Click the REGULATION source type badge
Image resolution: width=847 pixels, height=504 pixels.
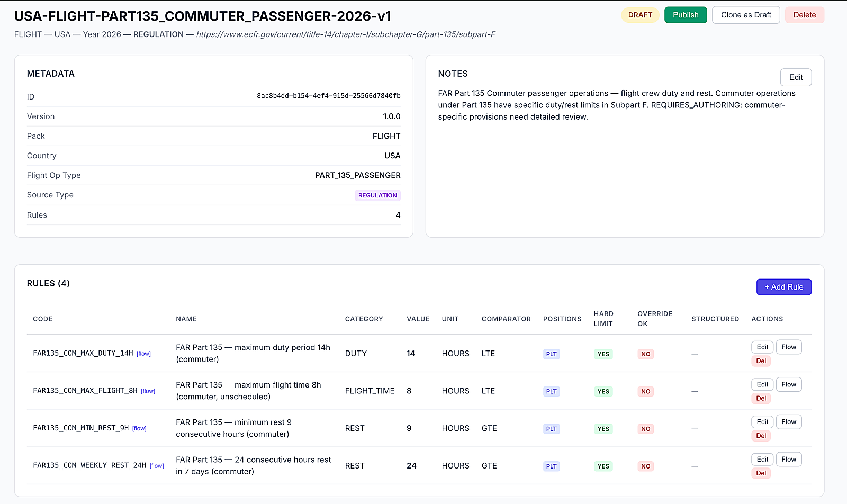click(x=377, y=195)
